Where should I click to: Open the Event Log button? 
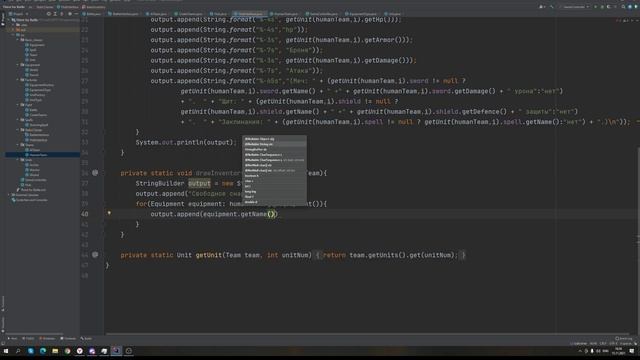pyautogui.click(x=624, y=338)
